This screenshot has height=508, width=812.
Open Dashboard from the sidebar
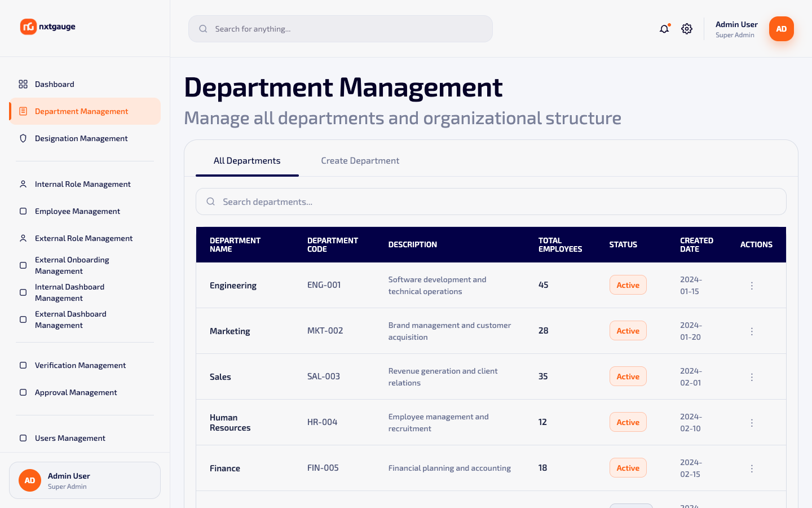coord(85,84)
